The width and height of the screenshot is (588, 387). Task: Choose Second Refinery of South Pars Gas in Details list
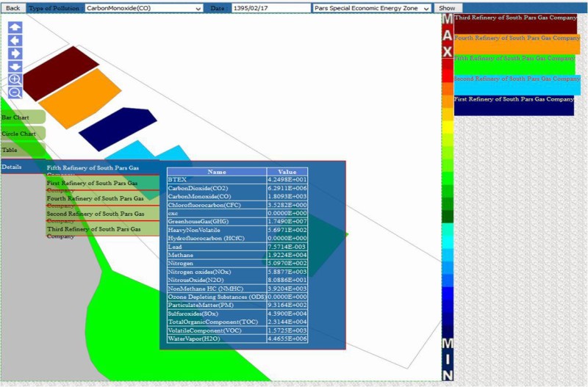[x=103, y=214]
